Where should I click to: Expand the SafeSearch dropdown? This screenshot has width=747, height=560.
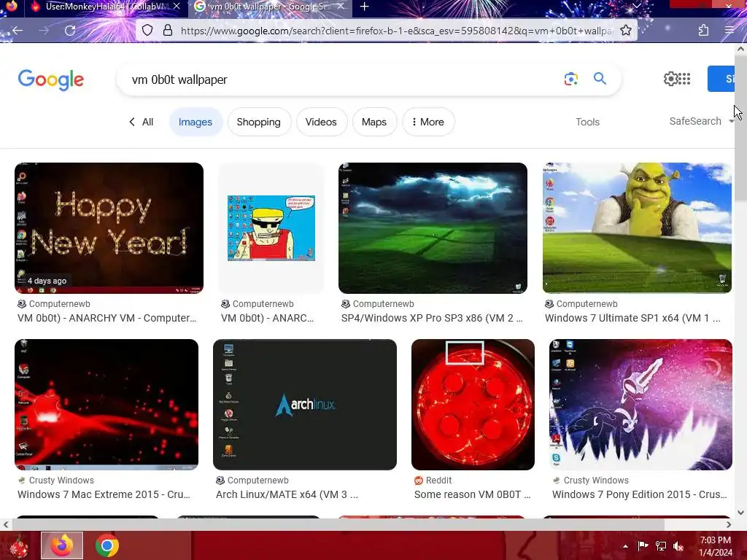[x=701, y=122]
